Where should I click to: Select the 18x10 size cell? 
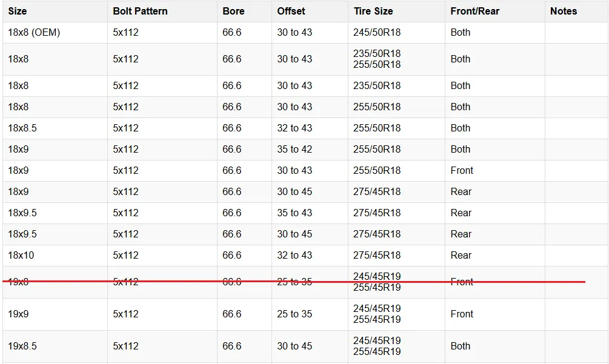[21, 256]
